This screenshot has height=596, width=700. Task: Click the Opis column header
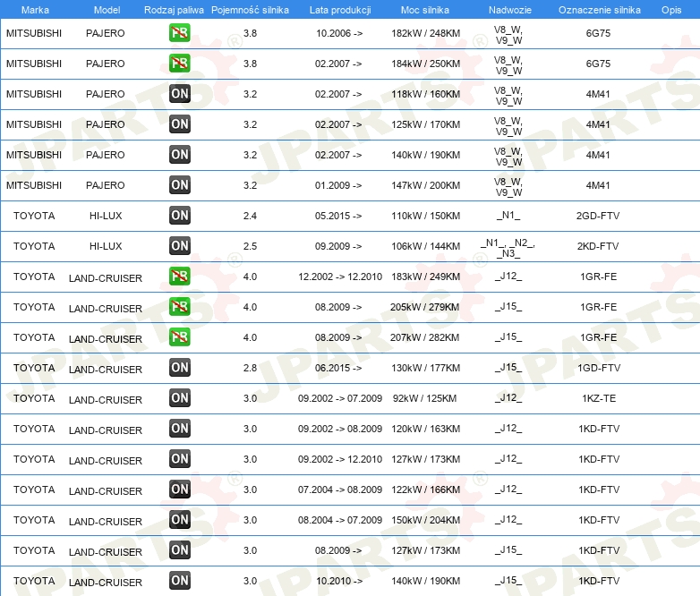point(671,10)
